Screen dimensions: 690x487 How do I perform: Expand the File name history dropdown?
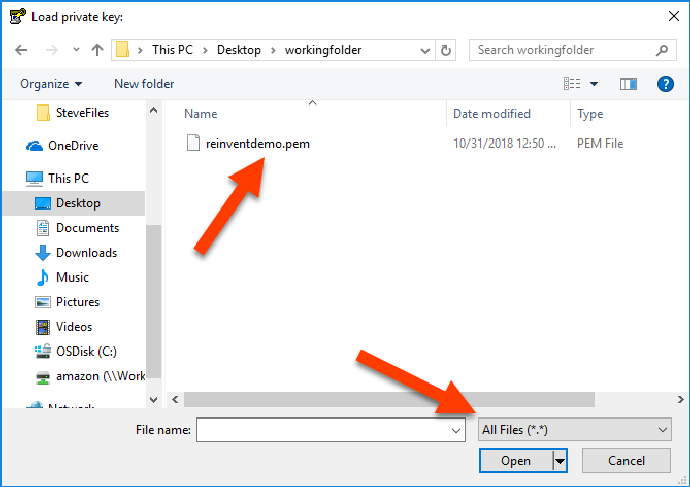pyautogui.click(x=457, y=429)
